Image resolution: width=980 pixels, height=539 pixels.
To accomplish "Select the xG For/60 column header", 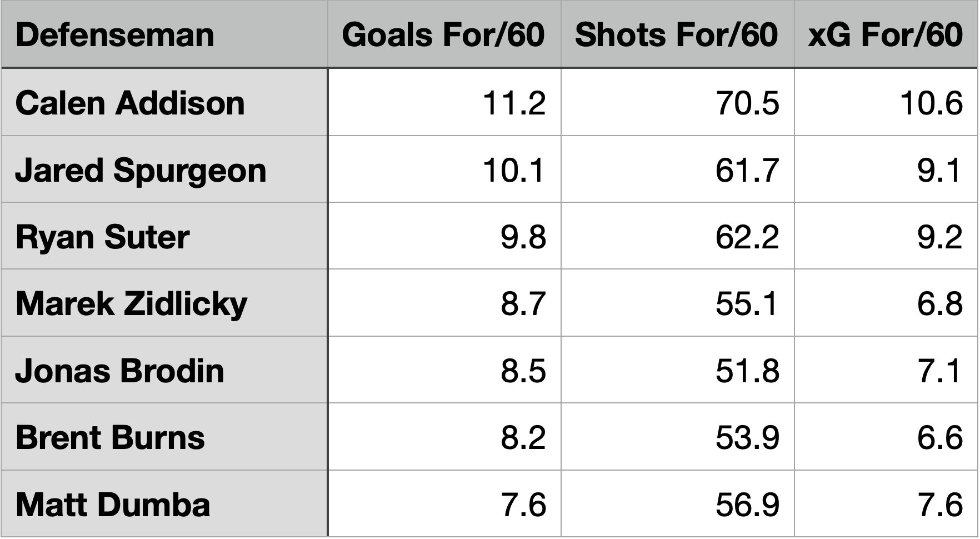I will [x=885, y=35].
